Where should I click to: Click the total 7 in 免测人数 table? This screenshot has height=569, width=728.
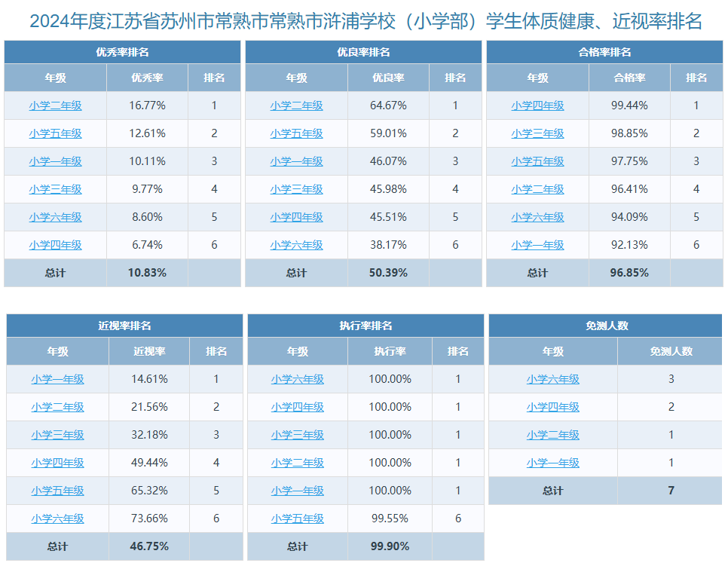[x=671, y=491]
